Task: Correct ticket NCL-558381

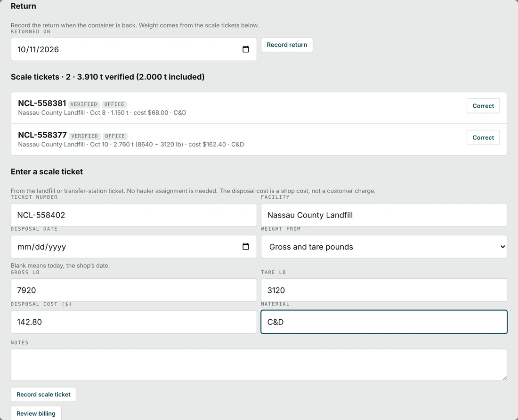Action: [x=483, y=106]
